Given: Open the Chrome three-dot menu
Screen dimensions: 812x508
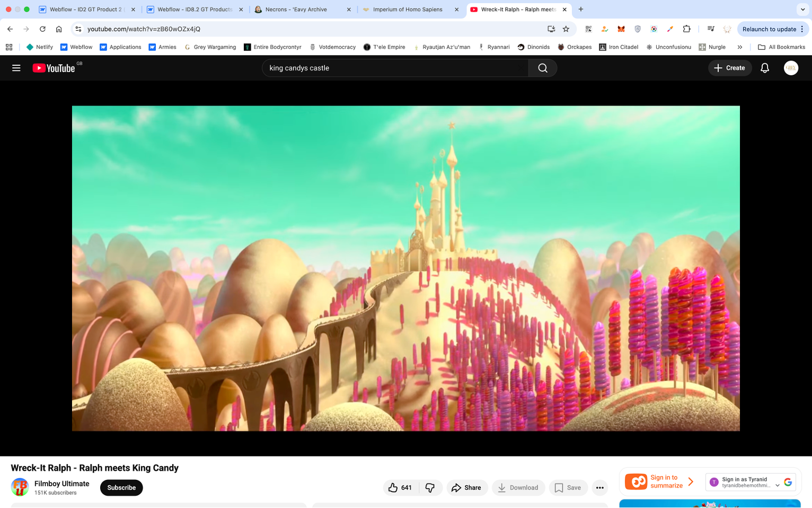Looking at the screenshot, I should pos(802,29).
